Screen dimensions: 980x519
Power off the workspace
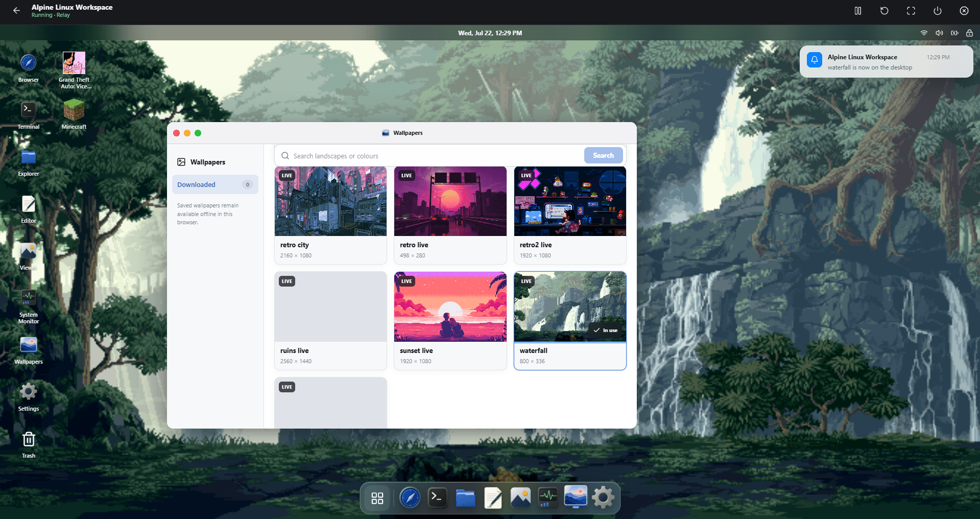click(x=938, y=11)
